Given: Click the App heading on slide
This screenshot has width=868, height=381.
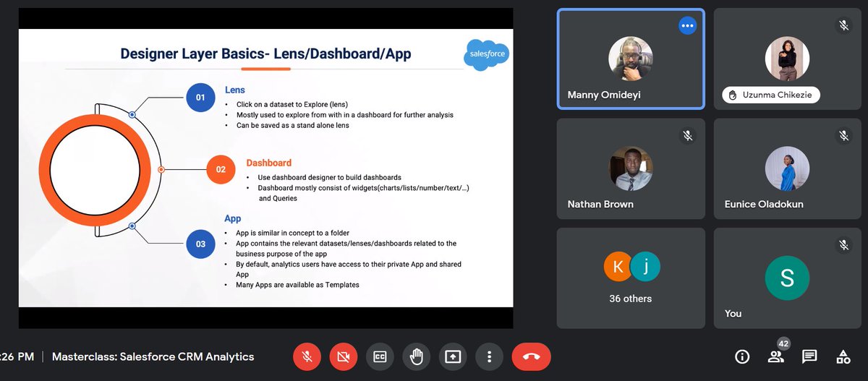Looking at the screenshot, I should [x=233, y=218].
